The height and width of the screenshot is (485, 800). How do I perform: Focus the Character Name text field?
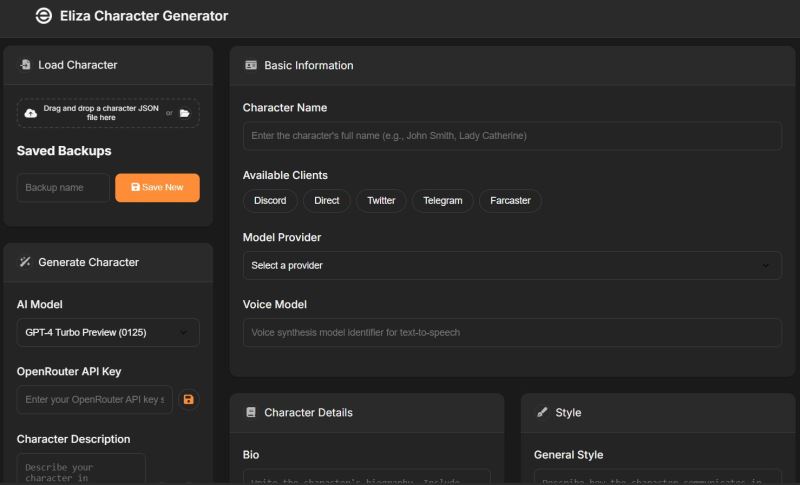[512, 136]
